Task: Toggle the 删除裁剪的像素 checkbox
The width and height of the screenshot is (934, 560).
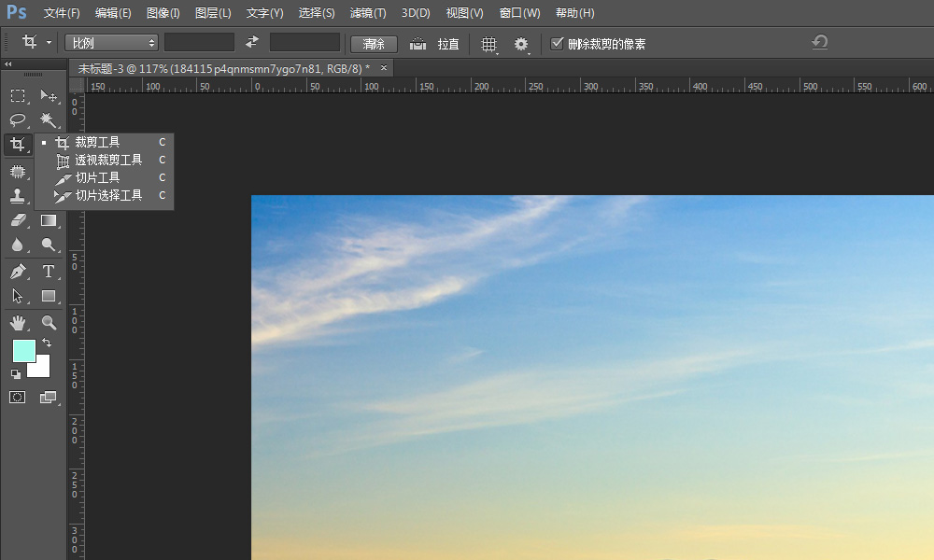Action: click(x=558, y=44)
